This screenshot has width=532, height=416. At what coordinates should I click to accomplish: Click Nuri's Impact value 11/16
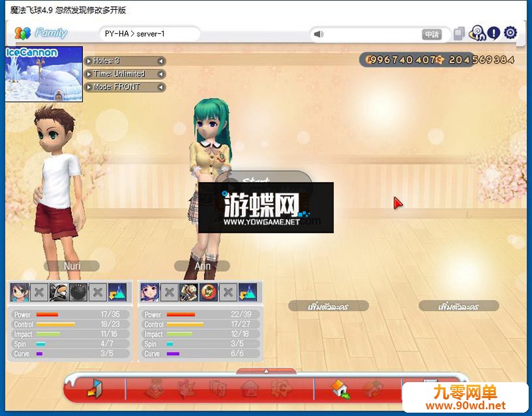click(x=109, y=334)
